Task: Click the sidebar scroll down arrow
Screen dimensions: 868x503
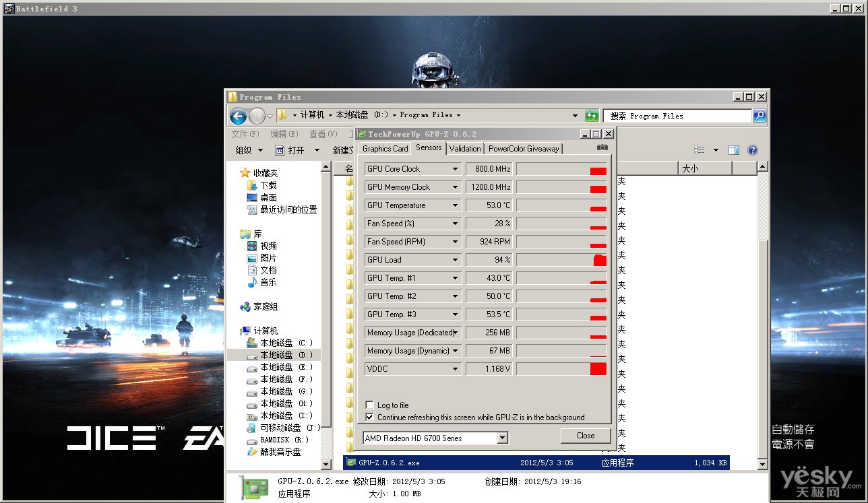Action: (x=326, y=464)
